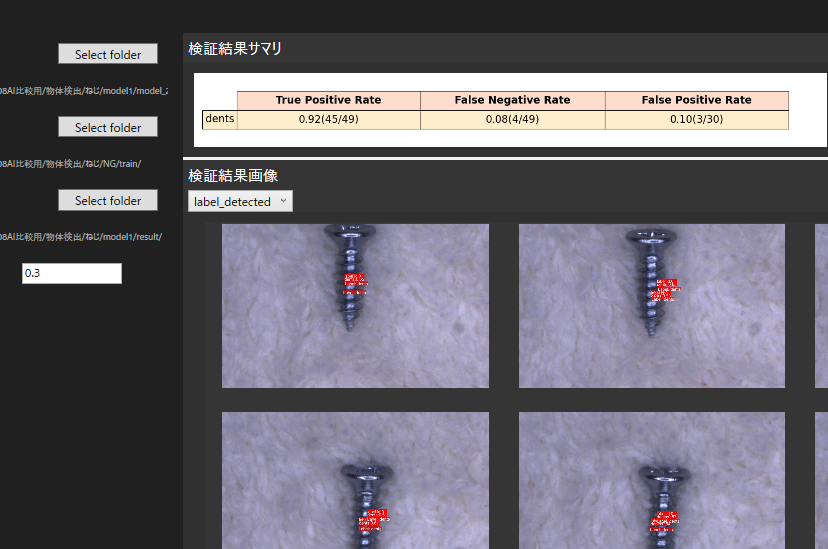Click the model1/result folder path text
The image size is (828, 549).
point(80,236)
